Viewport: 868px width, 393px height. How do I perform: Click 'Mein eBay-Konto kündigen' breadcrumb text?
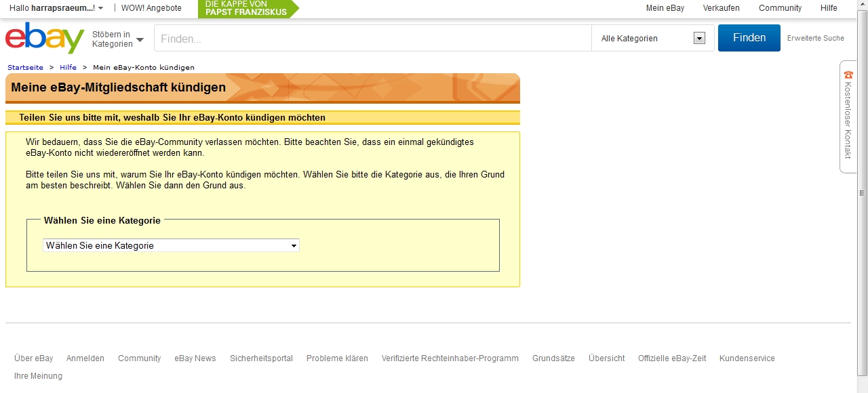click(x=144, y=68)
